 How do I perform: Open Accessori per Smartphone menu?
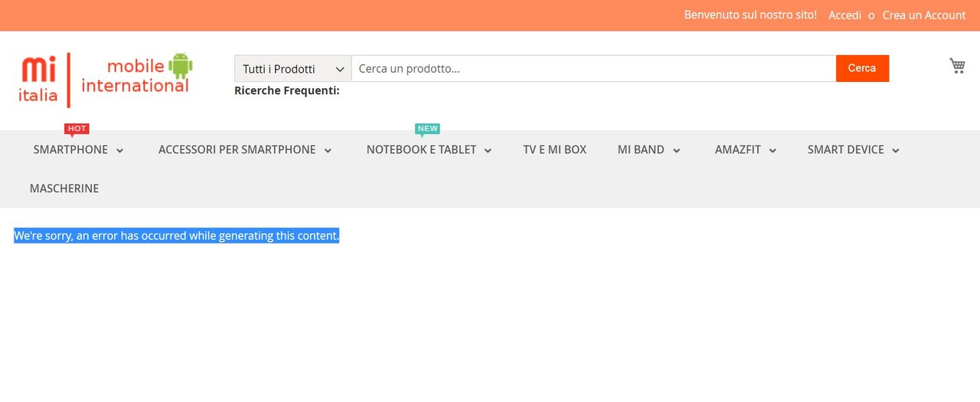[x=237, y=150]
